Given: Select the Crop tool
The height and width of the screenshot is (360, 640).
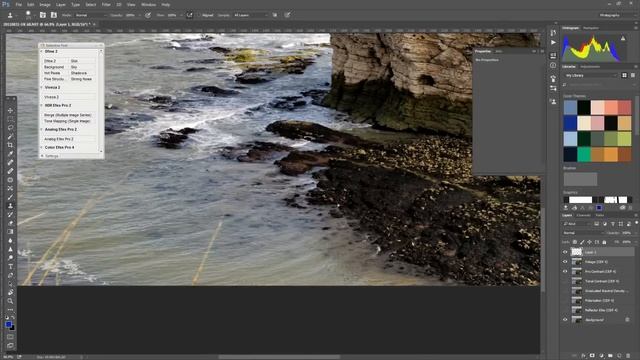Looking at the screenshot, I should click(x=10, y=145).
